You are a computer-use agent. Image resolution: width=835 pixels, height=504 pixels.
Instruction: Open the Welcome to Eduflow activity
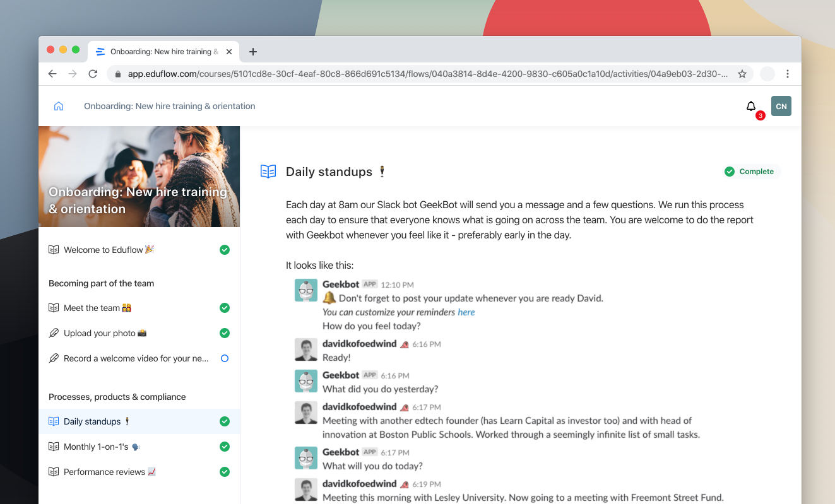pyautogui.click(x=139, y=250)
